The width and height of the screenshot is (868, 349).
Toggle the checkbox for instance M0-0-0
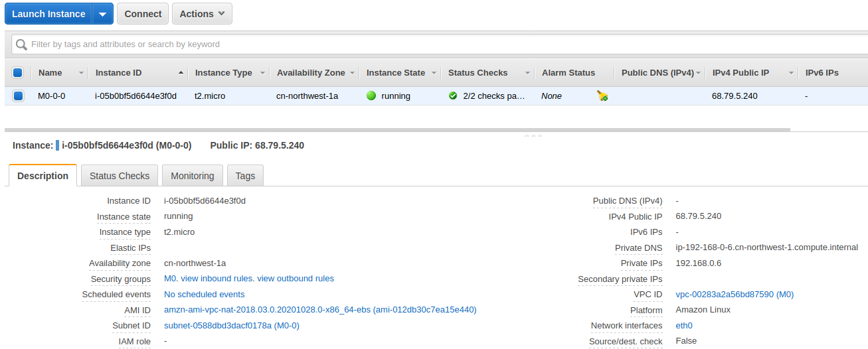18,96
